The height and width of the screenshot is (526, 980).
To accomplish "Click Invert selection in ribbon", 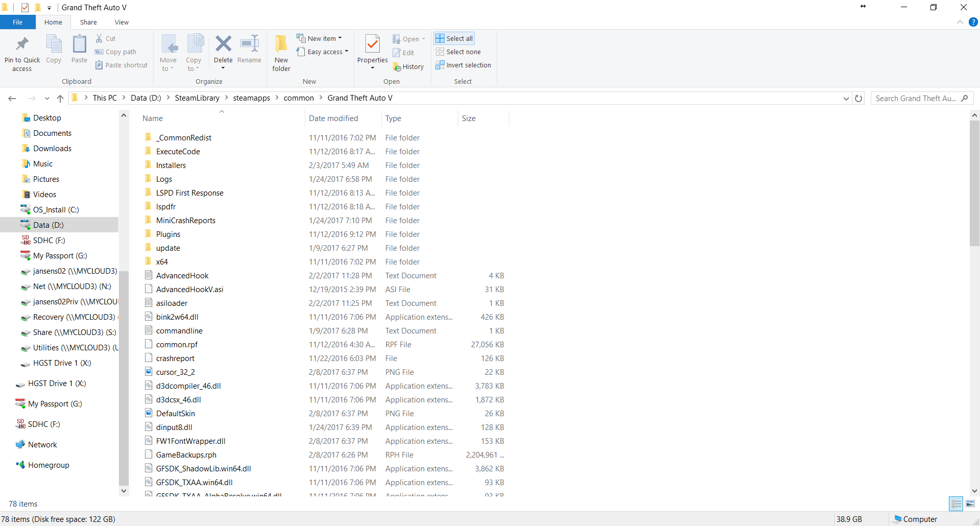I will tap(463, 65).
